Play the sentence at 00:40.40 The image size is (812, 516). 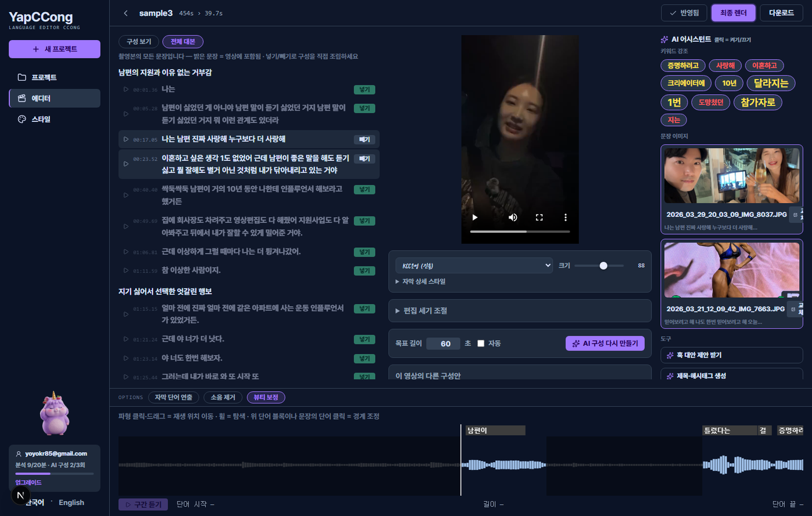click(x=126, y=195)
